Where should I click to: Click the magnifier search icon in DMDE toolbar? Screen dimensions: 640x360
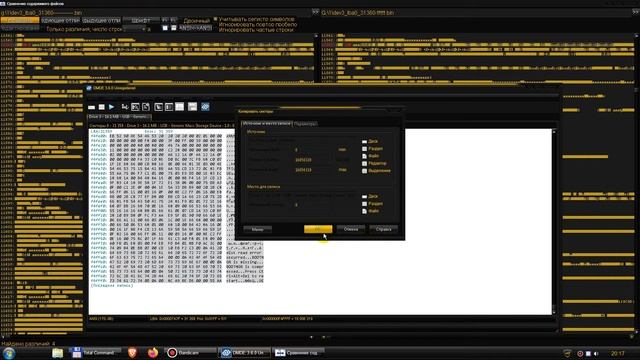coord(136,107)
